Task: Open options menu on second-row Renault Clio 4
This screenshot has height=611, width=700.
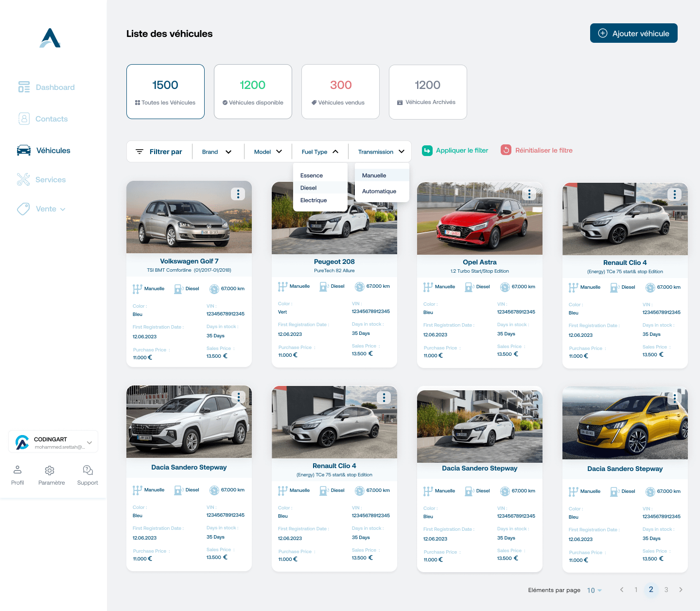Action: pos(384,398)
